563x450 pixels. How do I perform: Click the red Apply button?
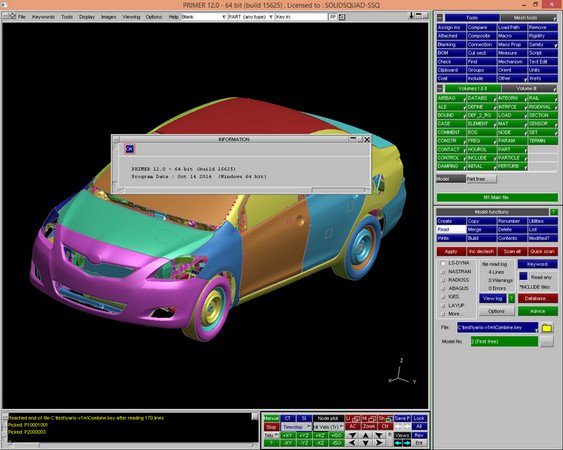451,251
